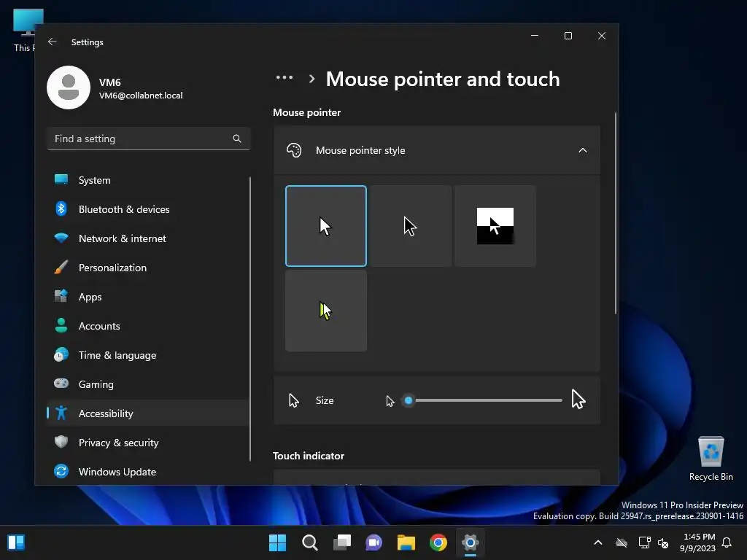The width and height of the screenshot is (747, 560).
Task: Click the breadcrumb chevron before page title
Action: pos(311,79)
